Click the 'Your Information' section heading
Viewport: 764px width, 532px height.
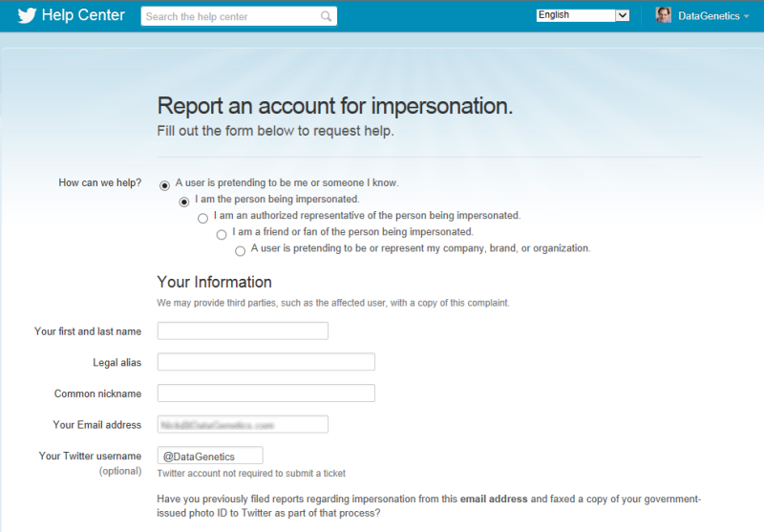[214, 283]
